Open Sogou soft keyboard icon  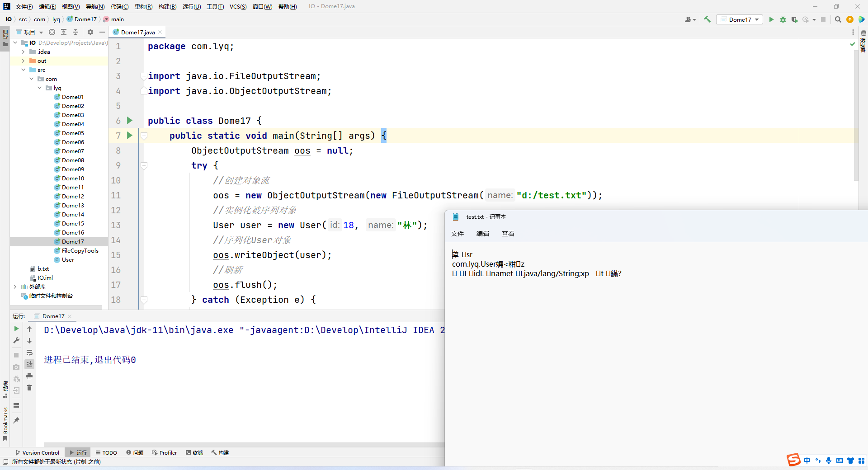point(840,461)
